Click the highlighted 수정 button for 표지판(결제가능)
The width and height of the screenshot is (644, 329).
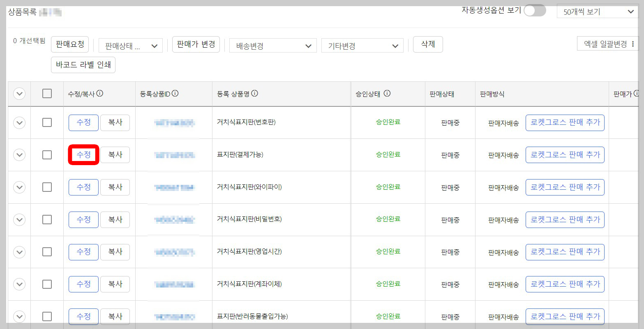click(83, 154)
